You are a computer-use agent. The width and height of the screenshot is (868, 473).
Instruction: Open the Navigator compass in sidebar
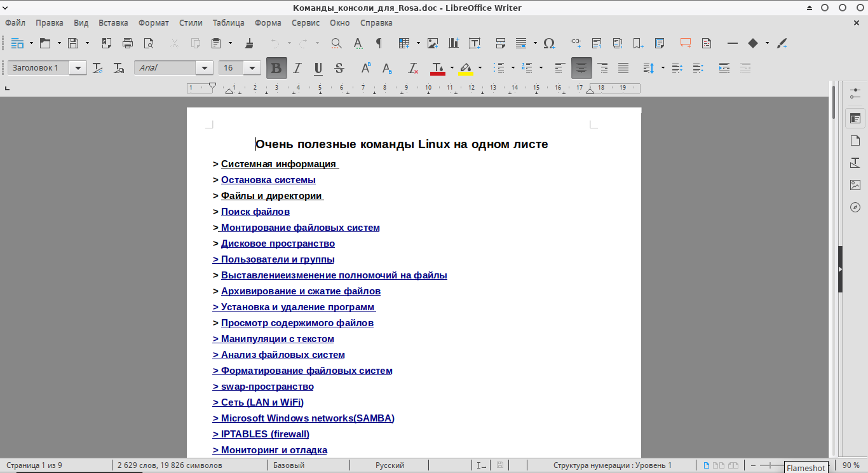pyautogui.click(x=855, y=207)
